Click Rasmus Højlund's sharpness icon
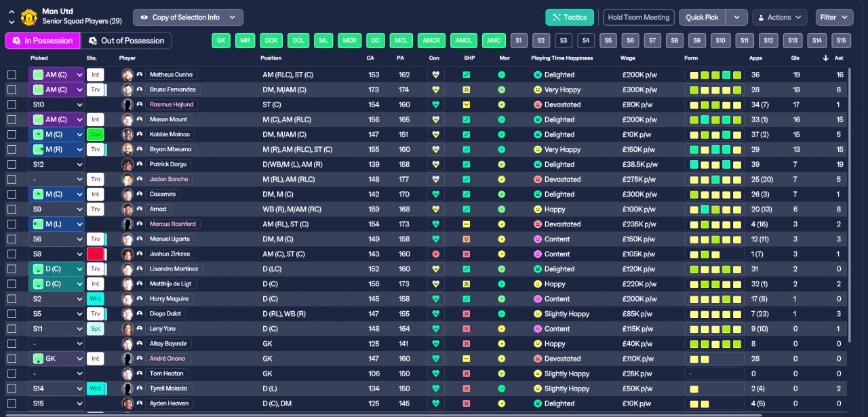The width and height of the screenshot is (868, 417). pos(466,104)
